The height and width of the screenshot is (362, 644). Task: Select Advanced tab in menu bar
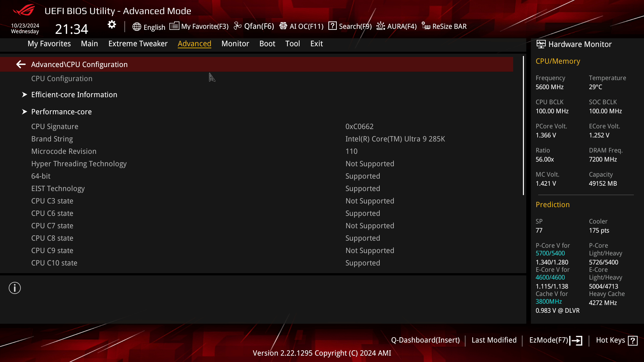[195, 43]
